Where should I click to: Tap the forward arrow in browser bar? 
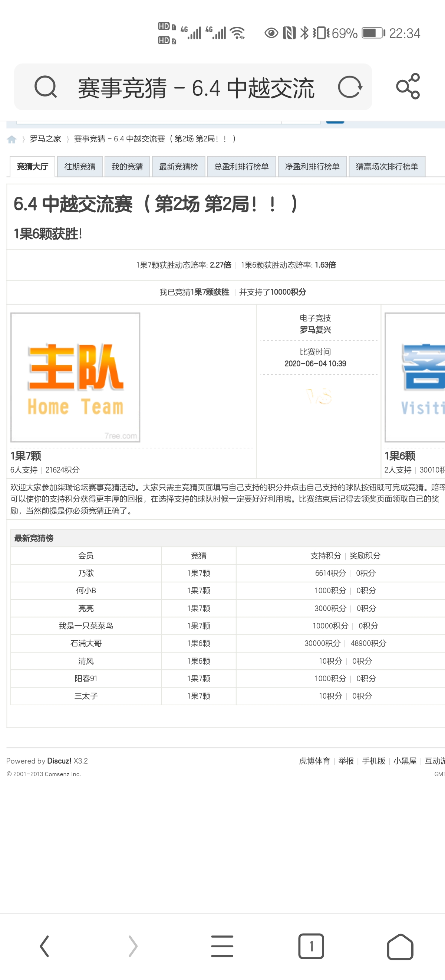[133, 946]
